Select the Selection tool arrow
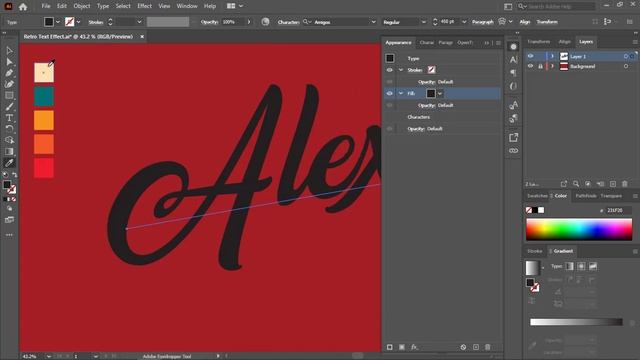 [9, 51]
